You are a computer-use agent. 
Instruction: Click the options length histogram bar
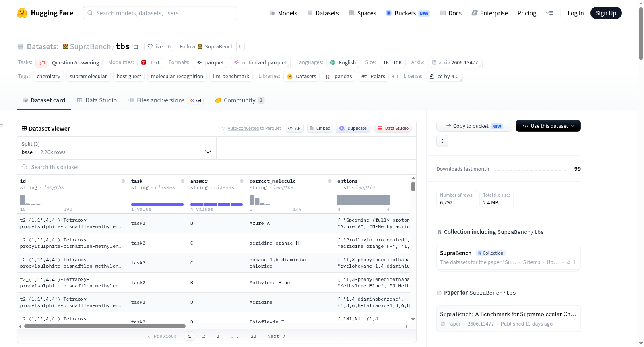pos(363,200)
